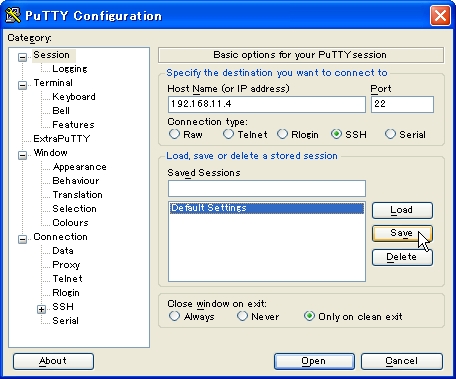456x379 pixels.
Task: Select the Proxy category
Action: 66,265
